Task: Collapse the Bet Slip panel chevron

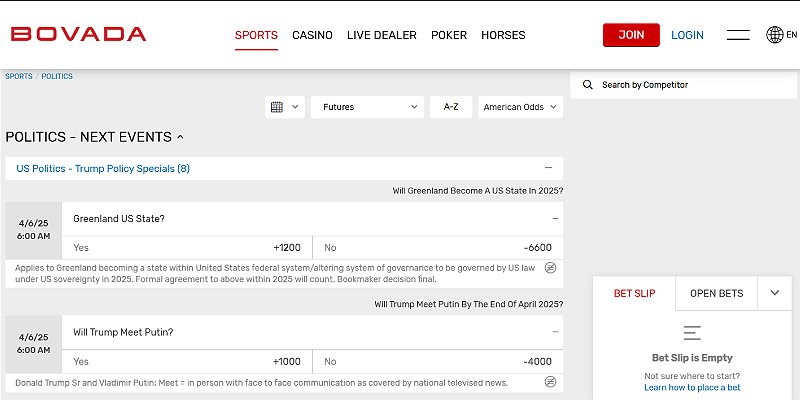Action: (x=774, y=293)
